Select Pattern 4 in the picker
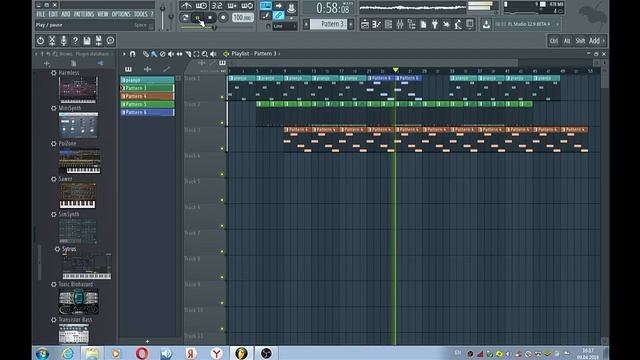Viewport: 640px width, 360px height. pyautogui.click(x=147, y=96)
